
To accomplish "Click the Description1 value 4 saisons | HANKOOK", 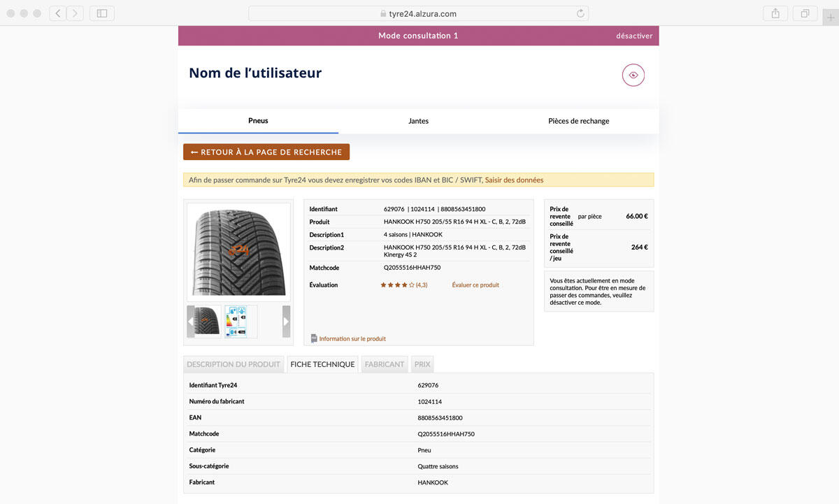I will [x=413, y=235].
